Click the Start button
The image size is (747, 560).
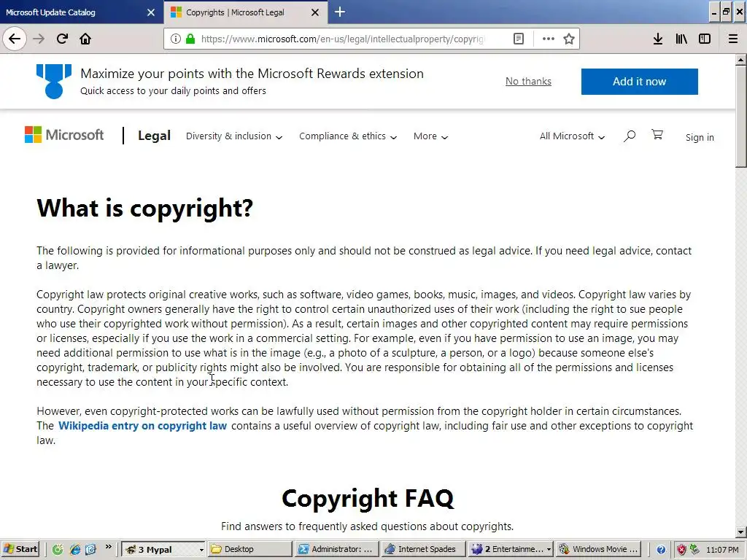coord(20,549)
